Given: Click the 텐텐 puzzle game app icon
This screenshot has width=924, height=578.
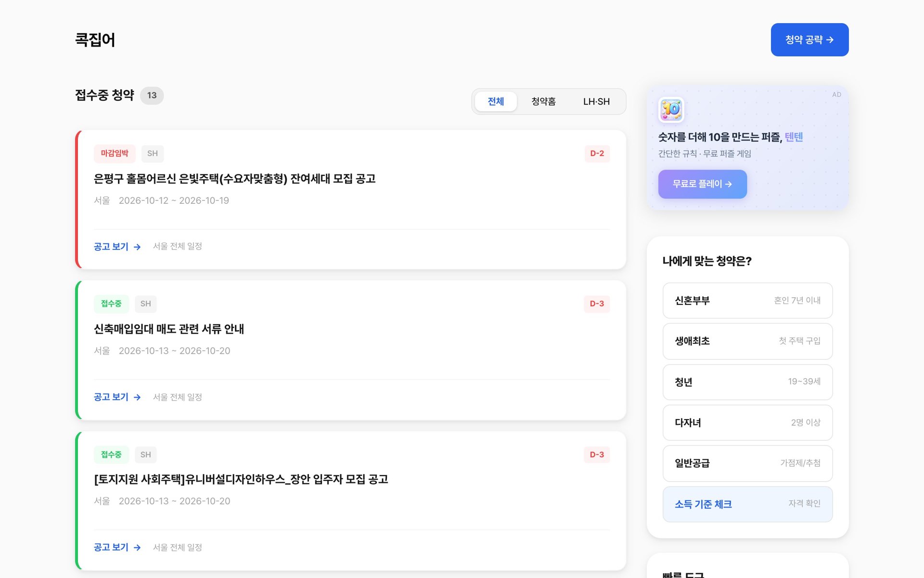Looking at the screenshot, I should 671,110.
